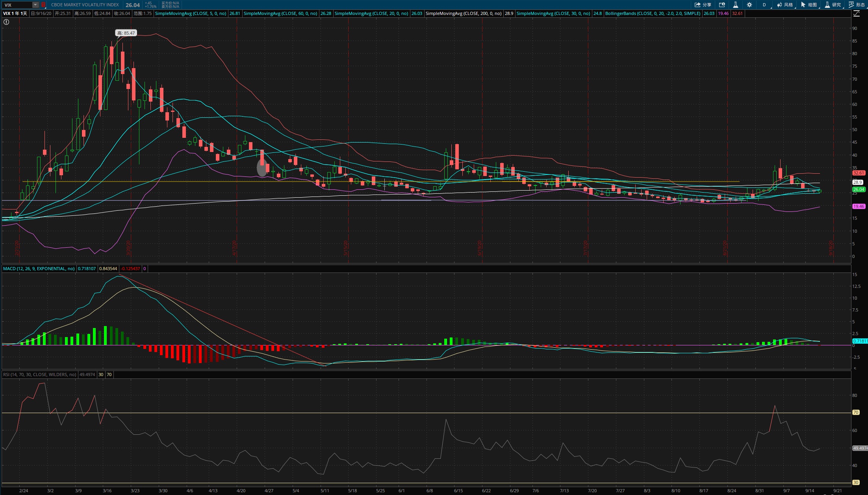868x495 pixels.
Task: Open the flask quick-study icon
Action: point(735,5)
